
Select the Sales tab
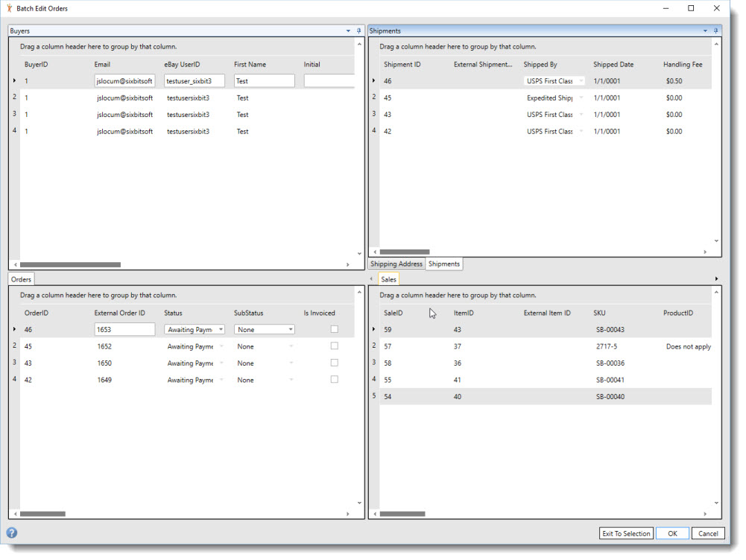(388, 279)
